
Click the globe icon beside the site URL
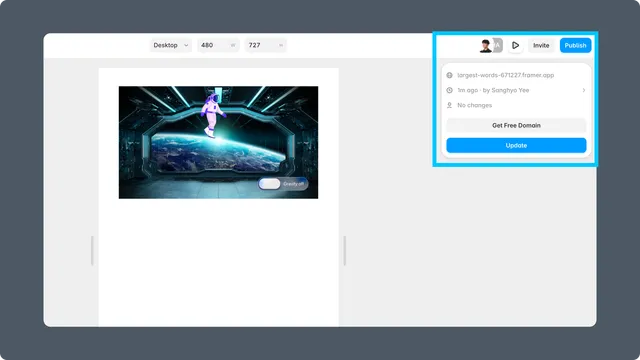(449, 75)
